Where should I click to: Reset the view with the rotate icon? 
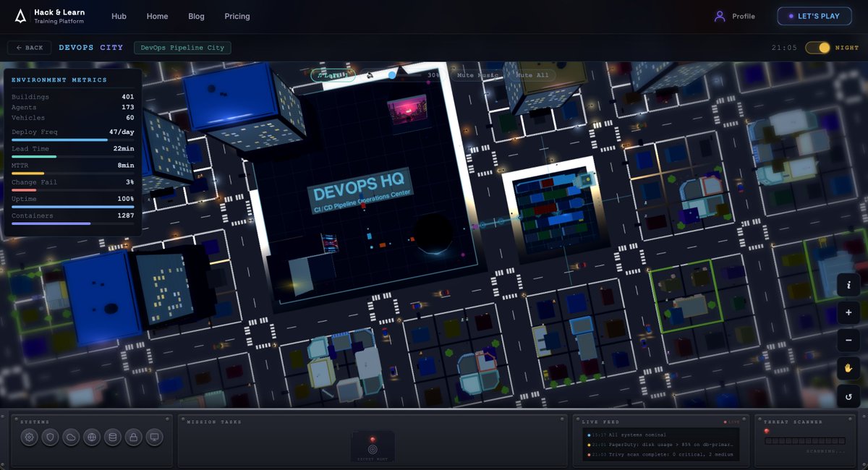tap(848, 396)
